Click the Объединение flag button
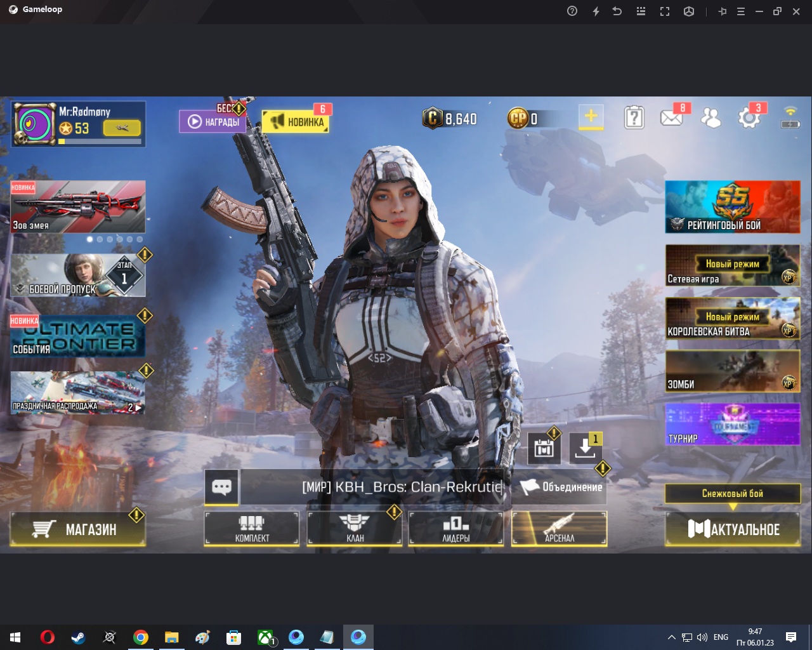This screenshot has height=650, width=812. click(561, 487)
